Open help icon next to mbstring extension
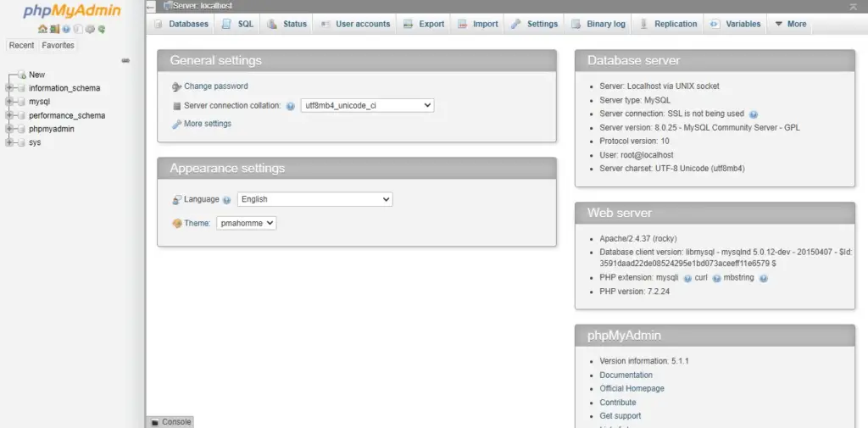 764,279
